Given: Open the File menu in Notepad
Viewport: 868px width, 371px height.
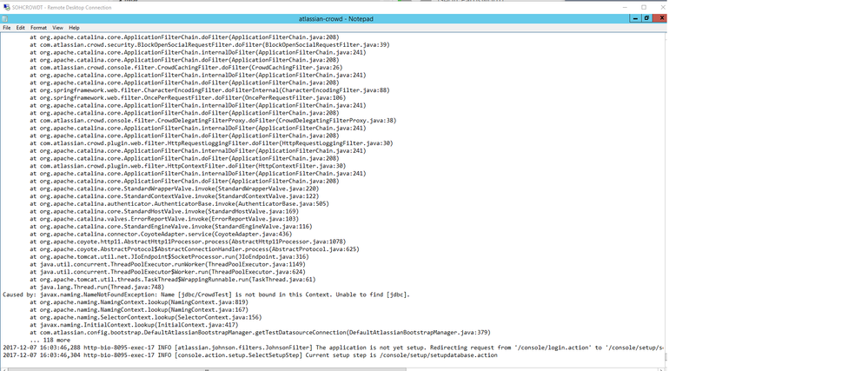Looking at the screenshot, I should [x=6, y=28].
